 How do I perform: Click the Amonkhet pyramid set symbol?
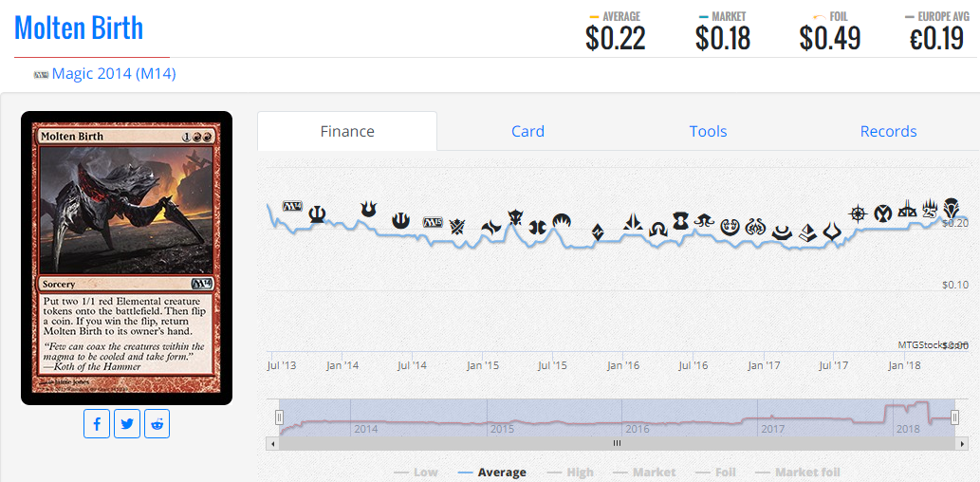pyautogui.click(x=807, y=232)
